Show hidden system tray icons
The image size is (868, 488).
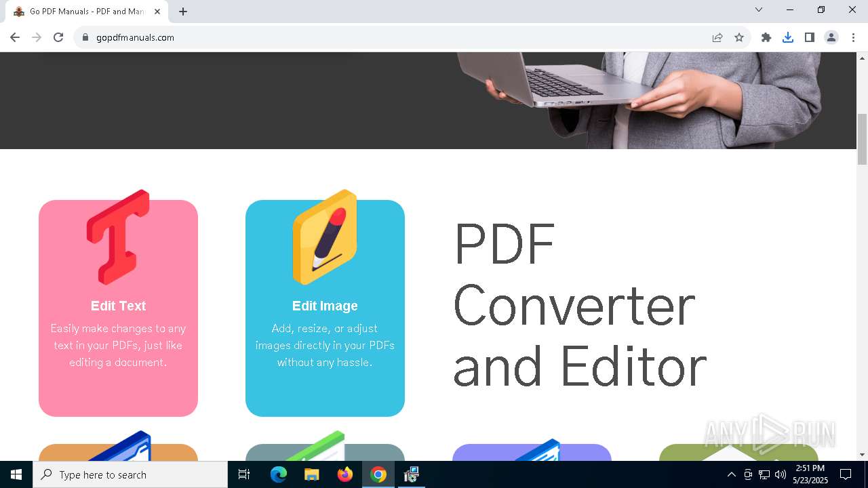(x=731, y=474)
